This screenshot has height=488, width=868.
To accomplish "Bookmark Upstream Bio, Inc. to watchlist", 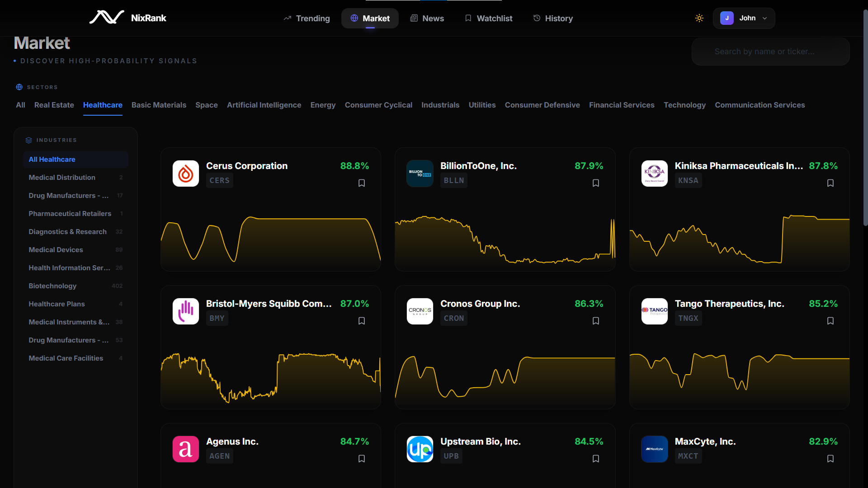I will [596, 459].
